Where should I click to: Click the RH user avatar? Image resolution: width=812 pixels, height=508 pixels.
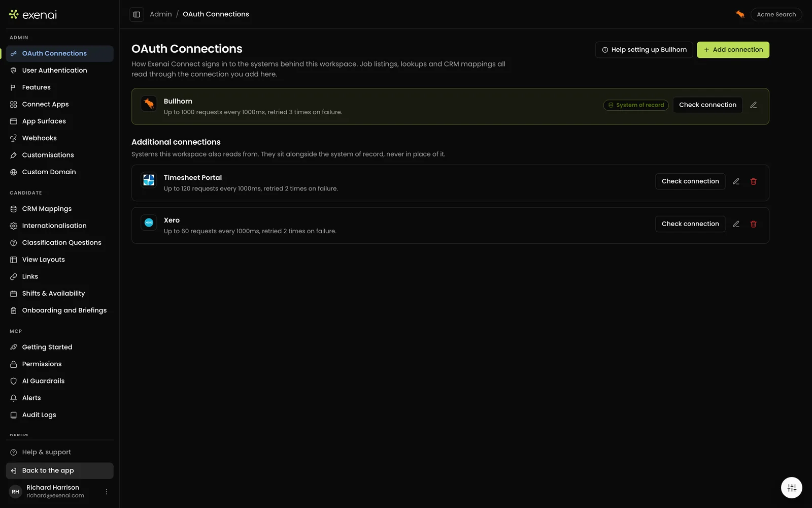(x=16, y=492)
